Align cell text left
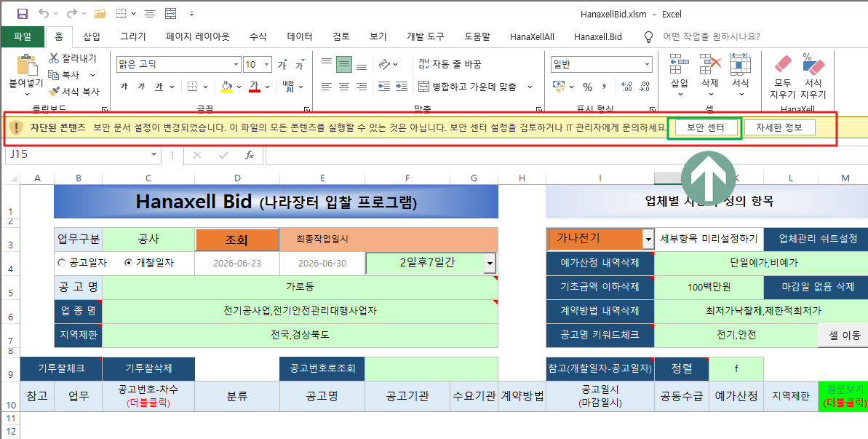This screenshot has width=868, height=439. click(x=327, y=87)
